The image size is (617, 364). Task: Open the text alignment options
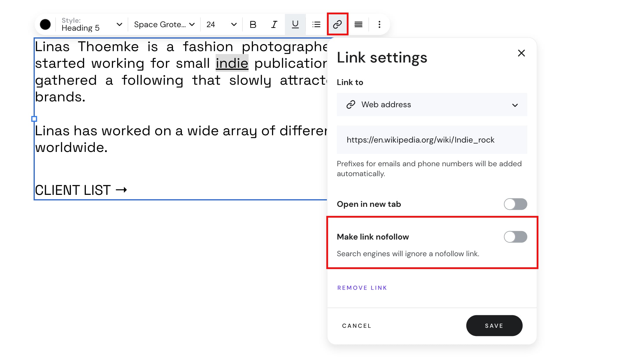[358, 25]
